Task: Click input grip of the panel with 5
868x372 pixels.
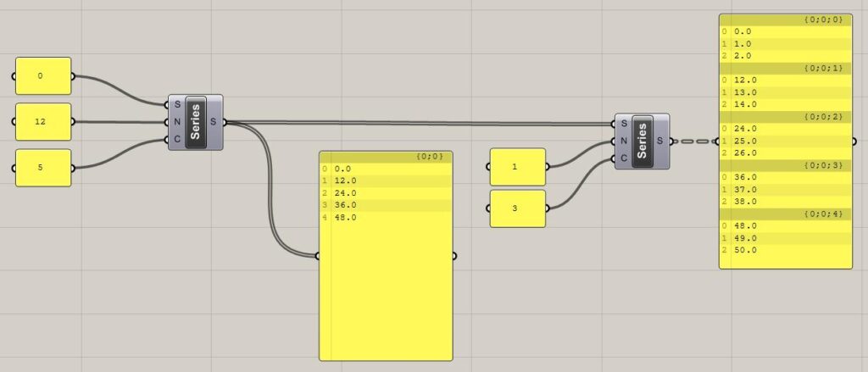Action: tap(14, 168)
